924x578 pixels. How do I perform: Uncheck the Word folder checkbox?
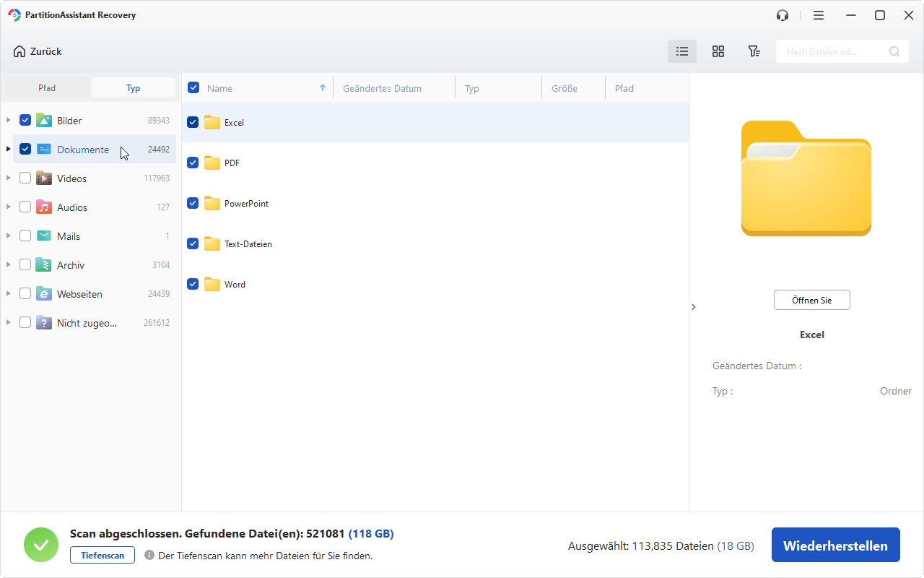[193, 285]
